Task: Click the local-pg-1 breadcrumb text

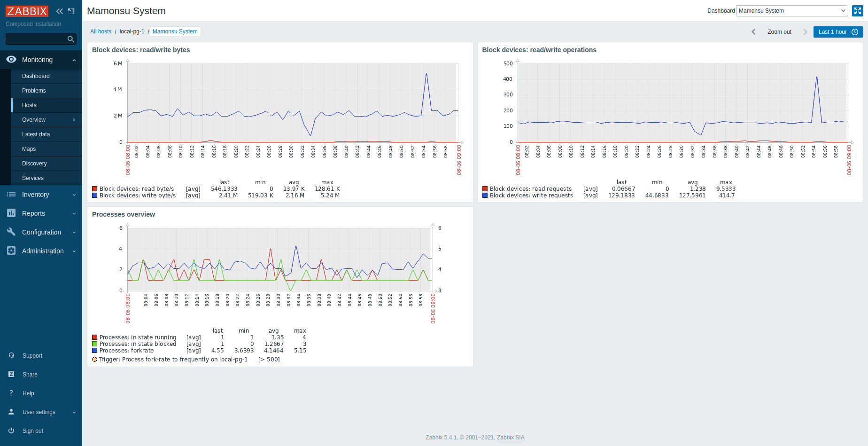Action: [132, 31]
